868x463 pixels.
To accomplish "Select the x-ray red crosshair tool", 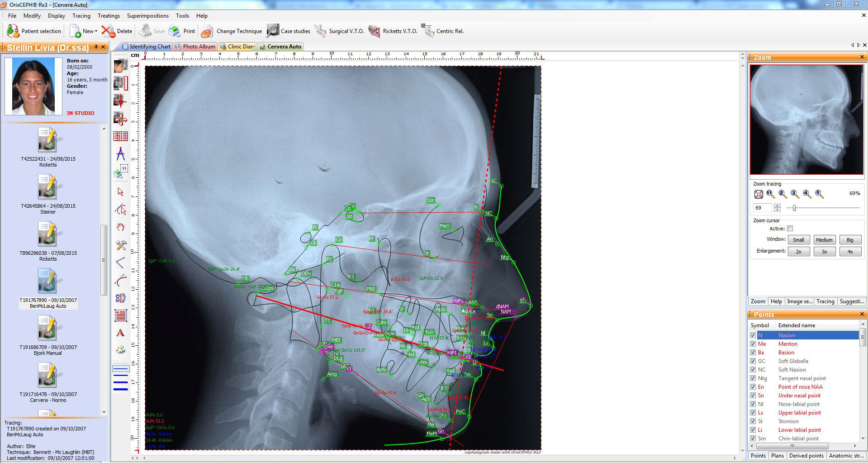I will [x=120, y=100].
